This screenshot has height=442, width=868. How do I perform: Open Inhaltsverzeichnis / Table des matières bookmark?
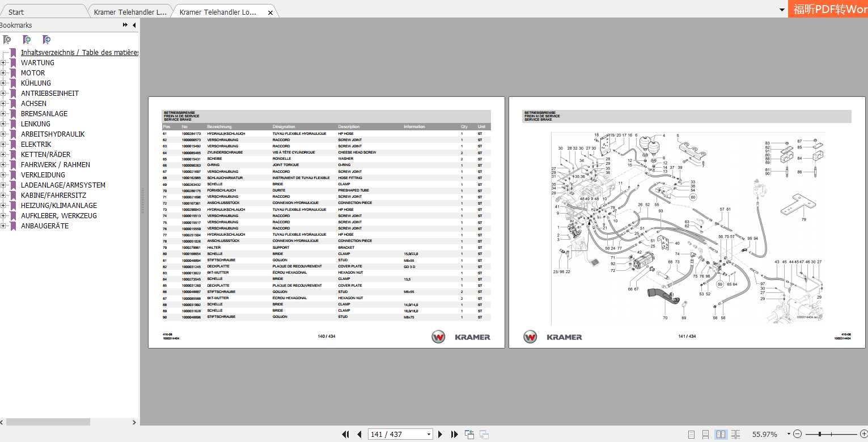point(79,52)
